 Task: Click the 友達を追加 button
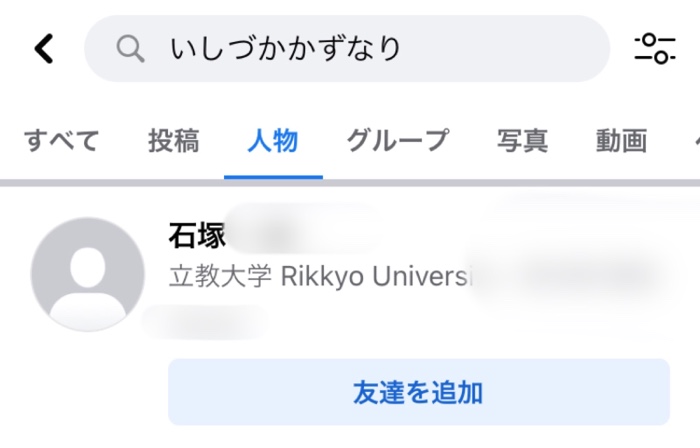(419, 392)
